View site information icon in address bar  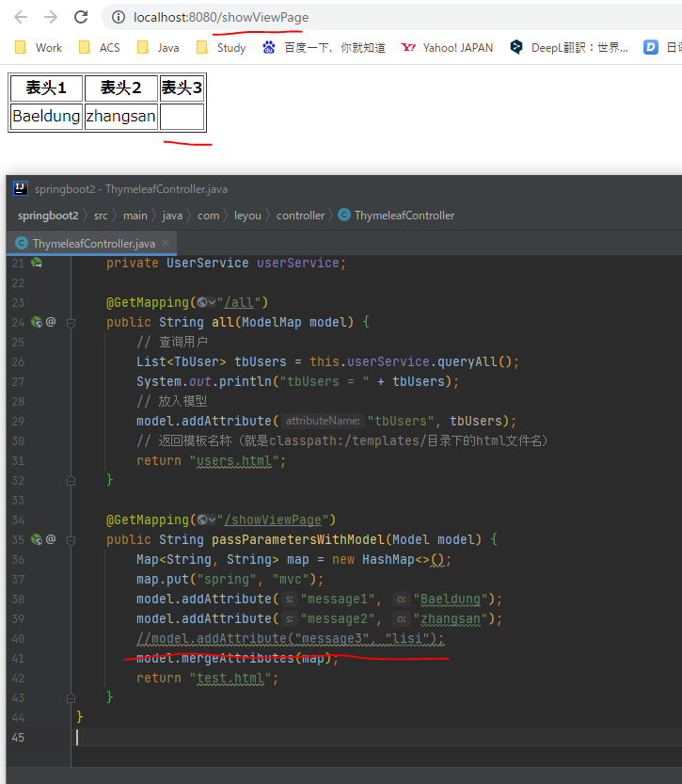pyautogui.click(x=119, y=18)
